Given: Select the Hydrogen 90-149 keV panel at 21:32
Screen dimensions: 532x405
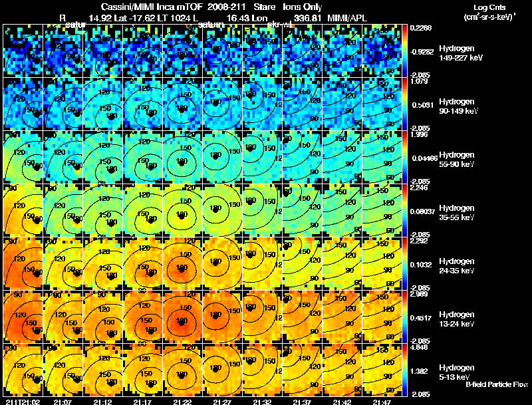Looking at the screenshot, I should coord(262,104).
